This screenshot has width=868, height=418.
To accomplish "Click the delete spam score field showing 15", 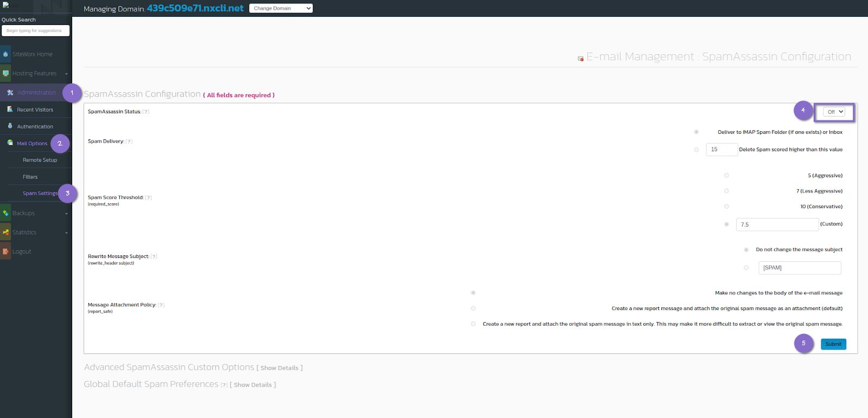I will pyautogui.click(x=722, y=149).
